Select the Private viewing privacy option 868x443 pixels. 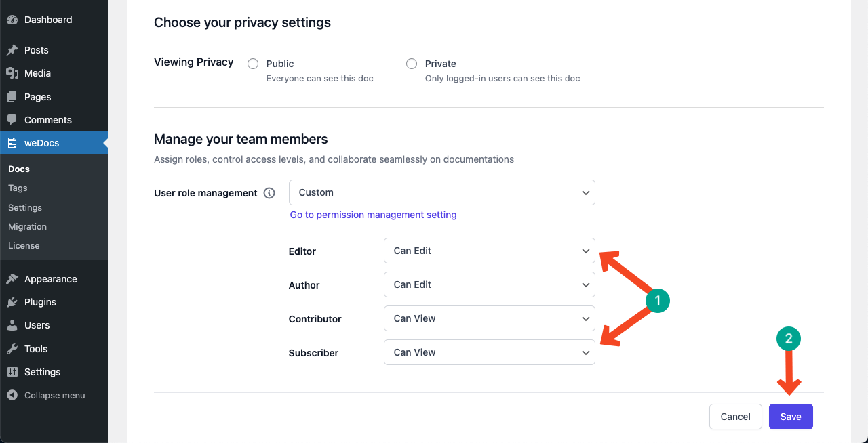pyautogui.click(x=412, y=64)
